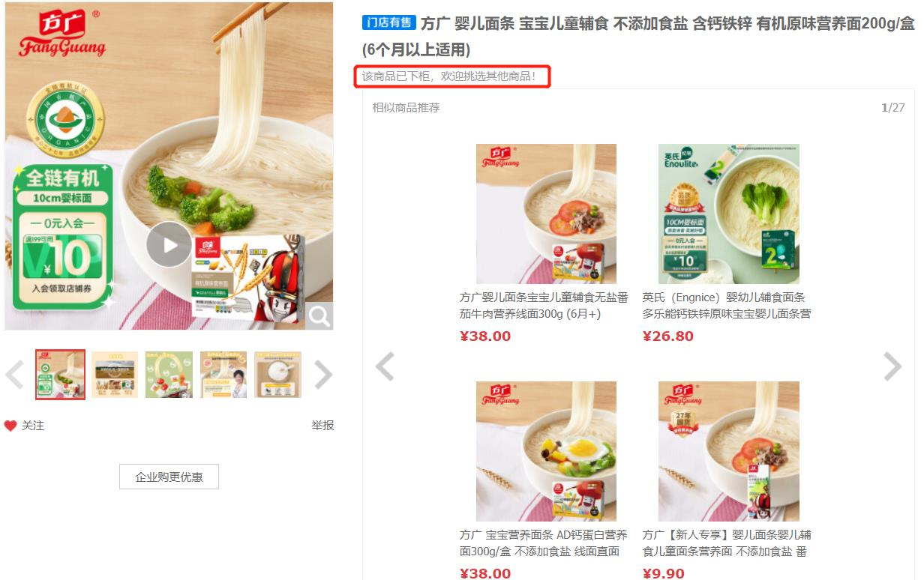Select the first red-bordered product thumbnail
This screenshot has height=580, width=924.
click(61, 375)
